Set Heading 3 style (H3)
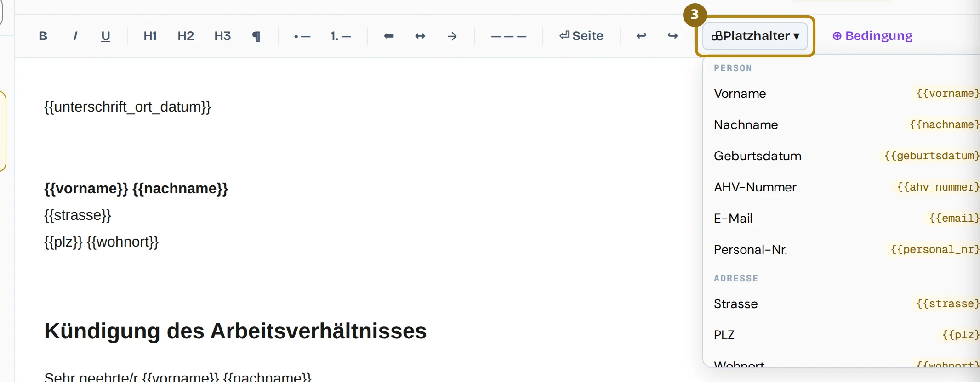Image resolution: width=980 pixels, height=382 pixels. pyautogui.click(x=222, y=36)
